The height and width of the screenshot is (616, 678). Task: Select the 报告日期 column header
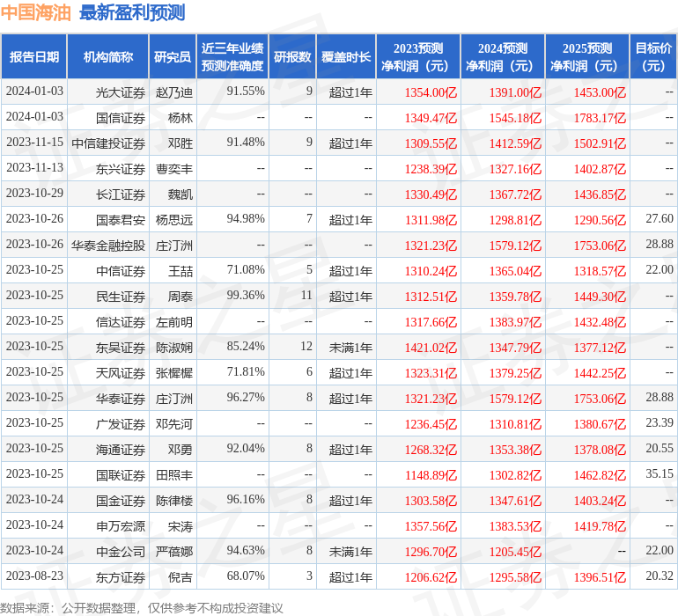click(34, 56)
